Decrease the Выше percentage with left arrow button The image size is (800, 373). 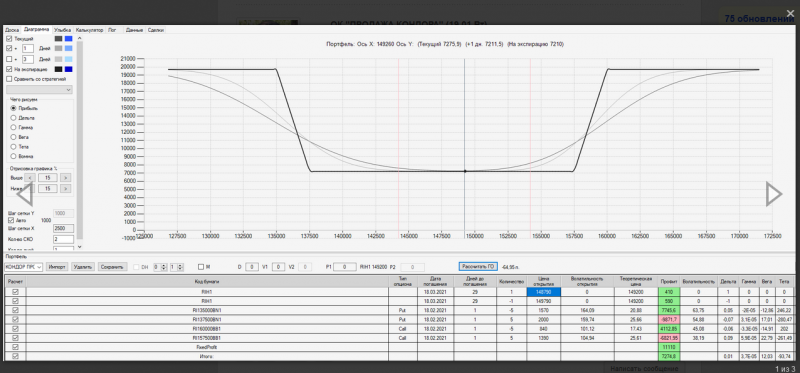tap(30, 178)
